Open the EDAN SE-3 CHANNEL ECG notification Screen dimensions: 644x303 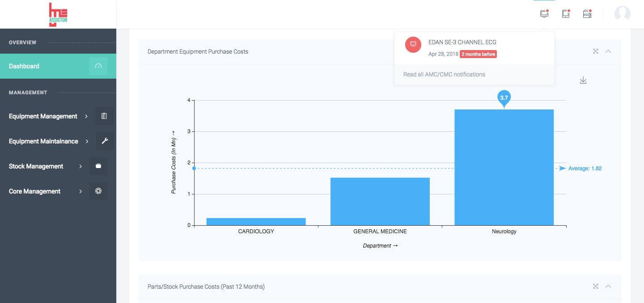click(462, 42)
